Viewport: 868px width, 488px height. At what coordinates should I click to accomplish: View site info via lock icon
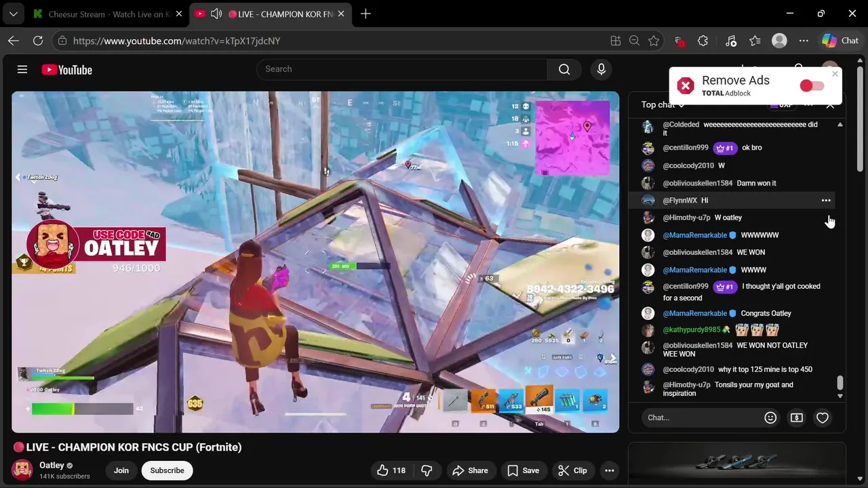coord(62,41)
